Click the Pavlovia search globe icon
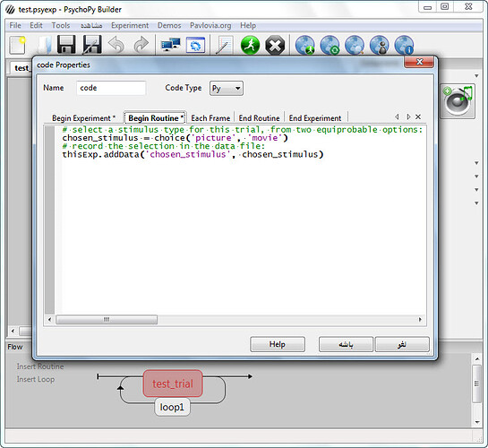This screenshot has height=448, width=488. click(355, 46)
